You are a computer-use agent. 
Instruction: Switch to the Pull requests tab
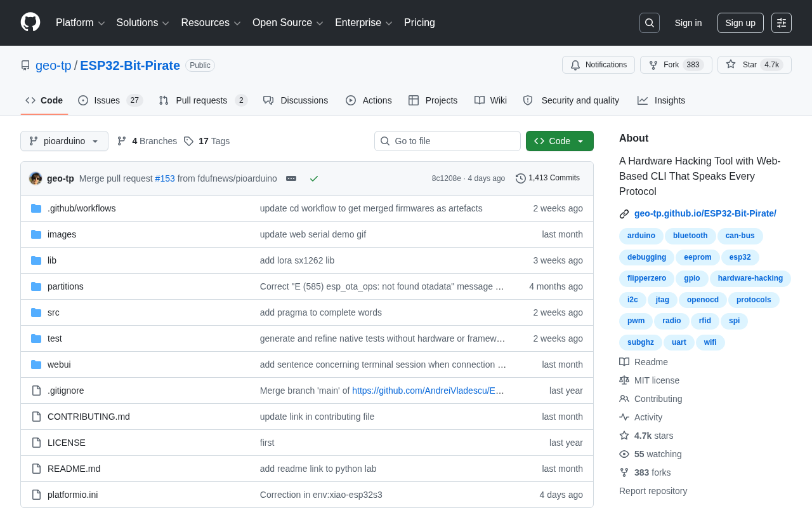click(203, 100)
